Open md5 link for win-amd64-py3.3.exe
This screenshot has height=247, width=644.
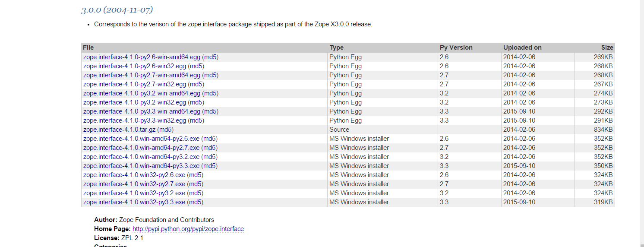click(x=209, y=166)
